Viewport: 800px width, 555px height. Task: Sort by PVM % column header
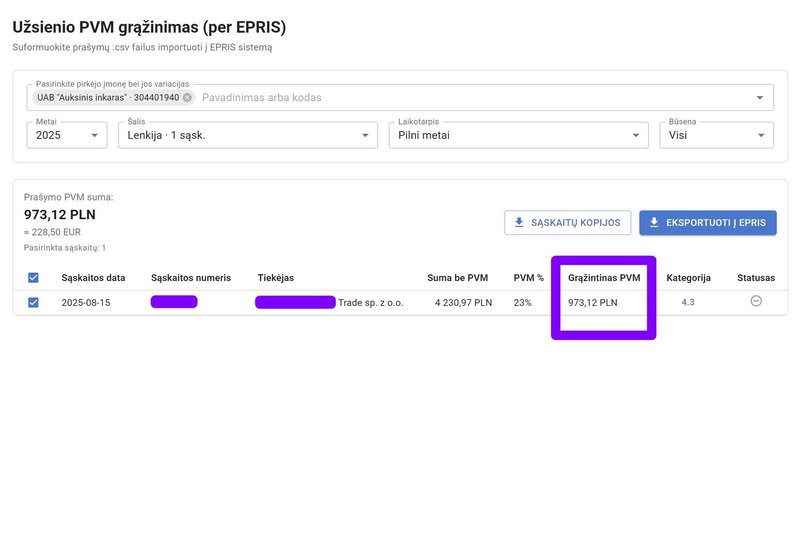coord(529,278)
